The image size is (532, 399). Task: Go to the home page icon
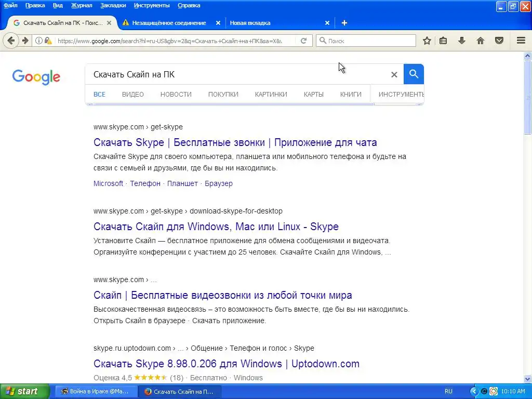coord(481,41)
